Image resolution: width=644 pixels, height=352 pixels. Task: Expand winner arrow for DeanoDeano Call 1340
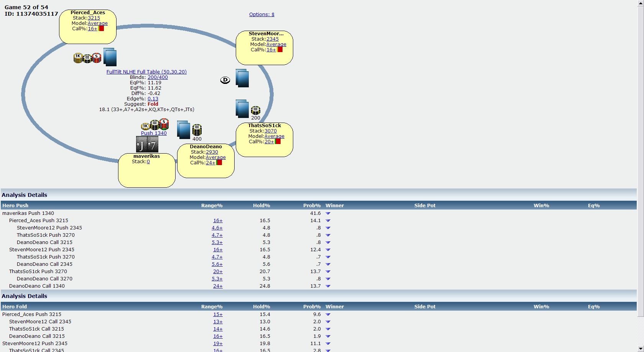click(328, 286)
